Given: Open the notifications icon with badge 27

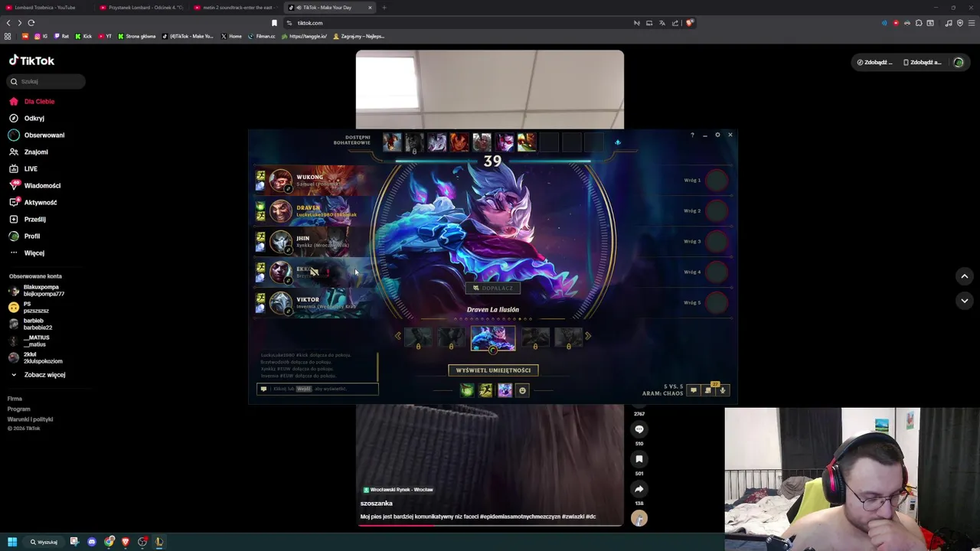Looking at the screenshot, I should click(x=709, y=390).
